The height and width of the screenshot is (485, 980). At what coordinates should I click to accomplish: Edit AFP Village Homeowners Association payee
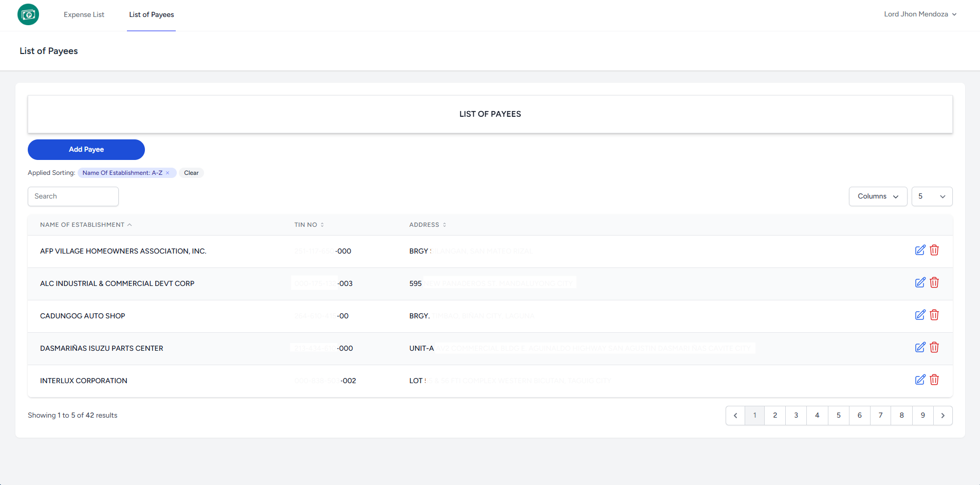coord(920,250)
